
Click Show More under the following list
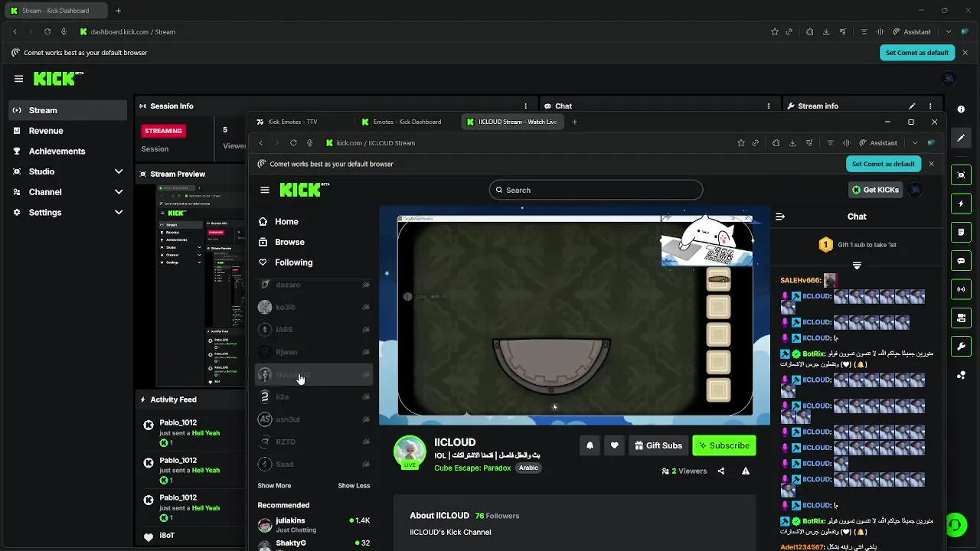(x=274, y=486)
